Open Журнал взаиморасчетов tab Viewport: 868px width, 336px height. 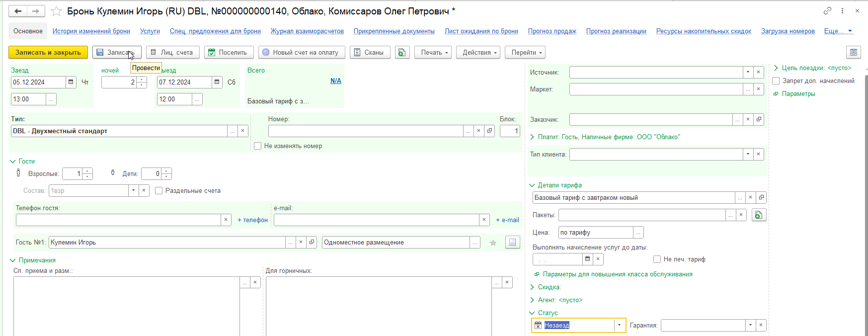[x=307, y=31]
